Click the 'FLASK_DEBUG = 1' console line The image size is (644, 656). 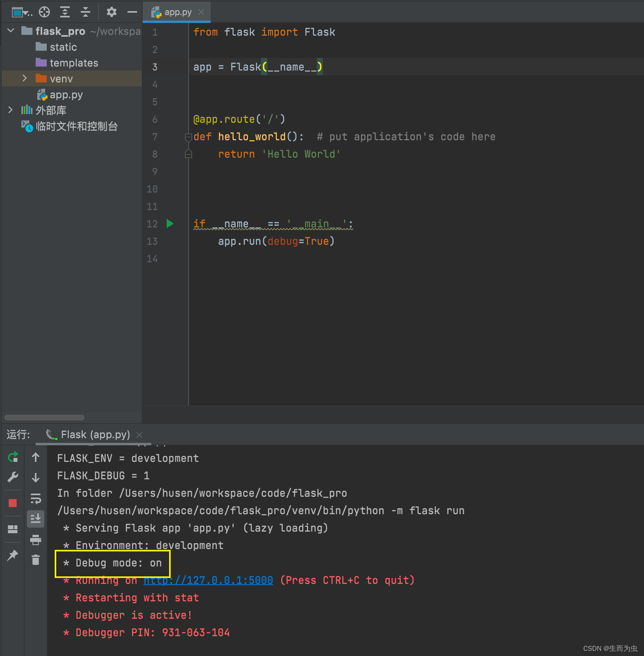click(x=103, y=476)
